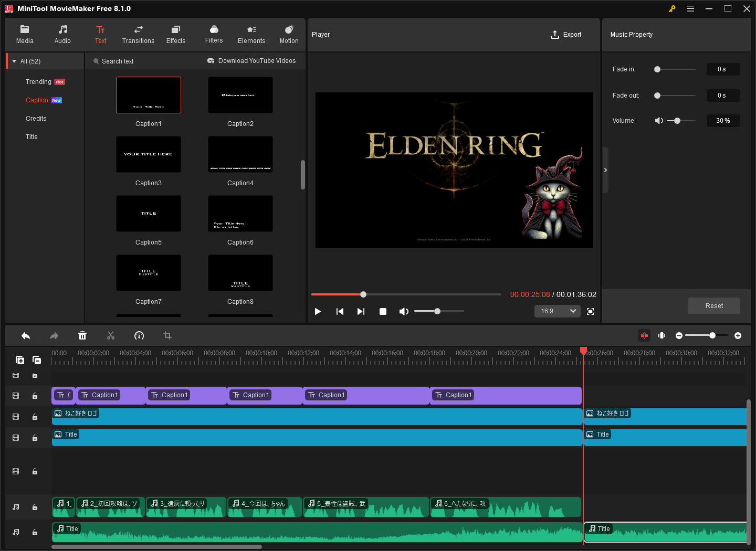This screenshot has height=551, width=756.
Task: Adjust the Fade out slider
Action: coord(675,96)
